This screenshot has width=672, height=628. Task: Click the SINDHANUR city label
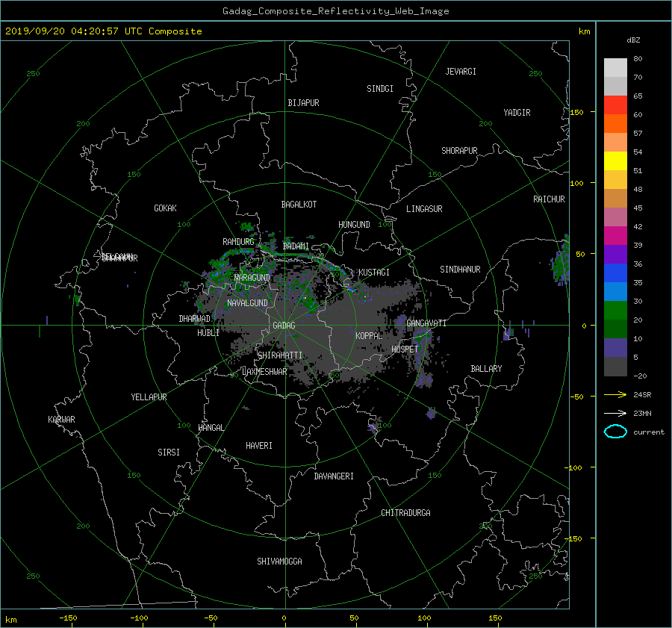click(460, 270)
